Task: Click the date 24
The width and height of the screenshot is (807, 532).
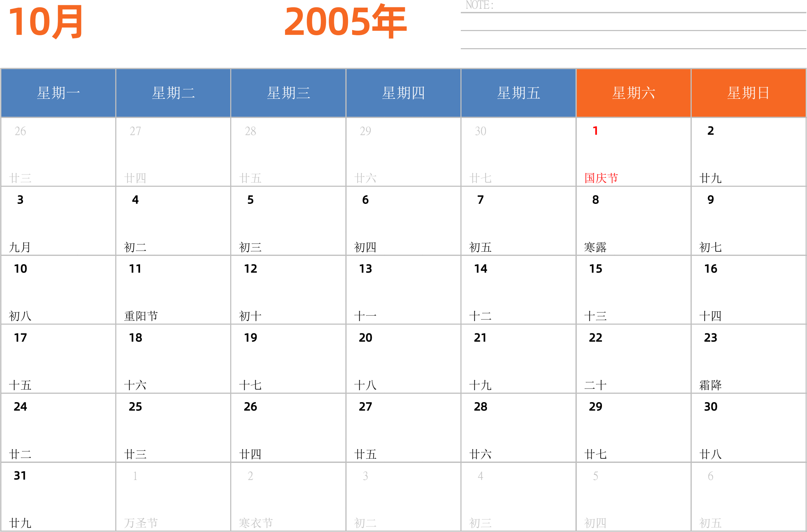Action: (x=20, y=407)
